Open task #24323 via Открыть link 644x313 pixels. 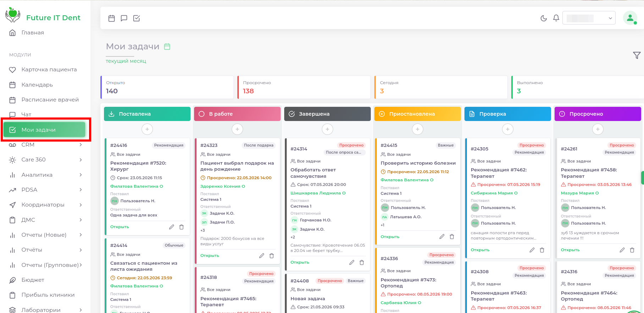click(x=210, y=256)
